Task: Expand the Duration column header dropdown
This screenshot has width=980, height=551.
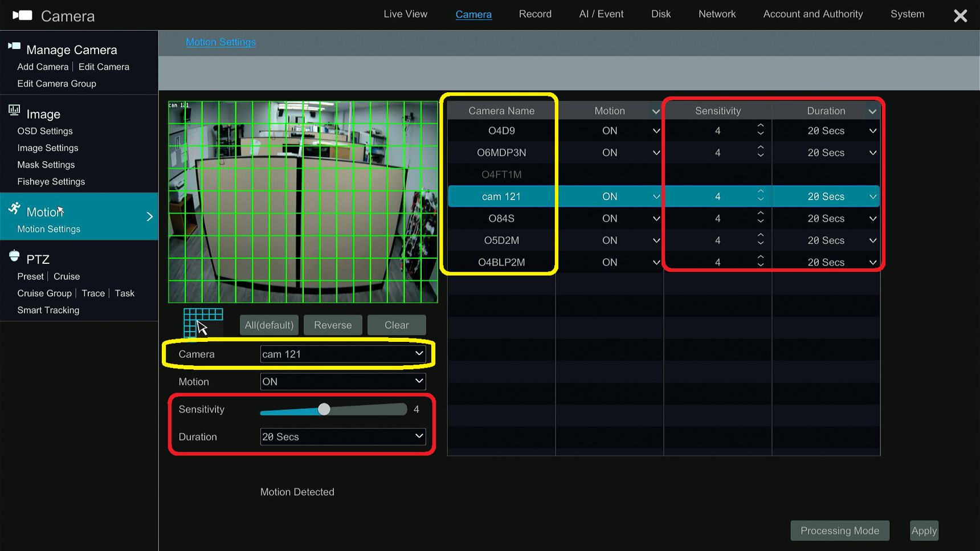Action: pos(872,111)
